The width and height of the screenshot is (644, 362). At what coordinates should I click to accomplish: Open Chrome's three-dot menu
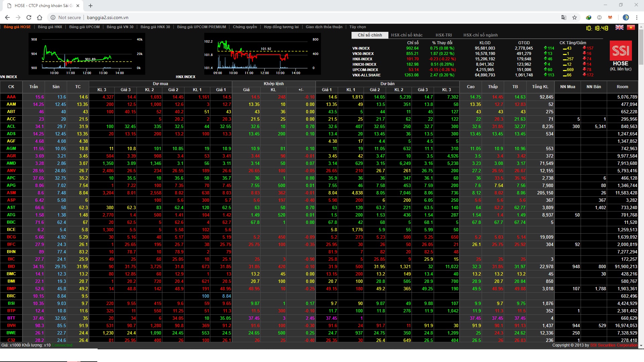coord(637,17)
